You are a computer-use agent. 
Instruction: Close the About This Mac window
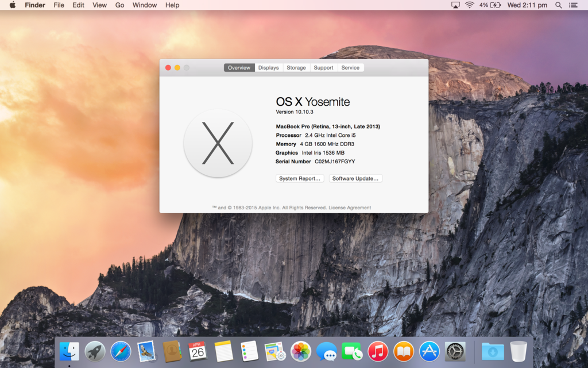(168, 68)
